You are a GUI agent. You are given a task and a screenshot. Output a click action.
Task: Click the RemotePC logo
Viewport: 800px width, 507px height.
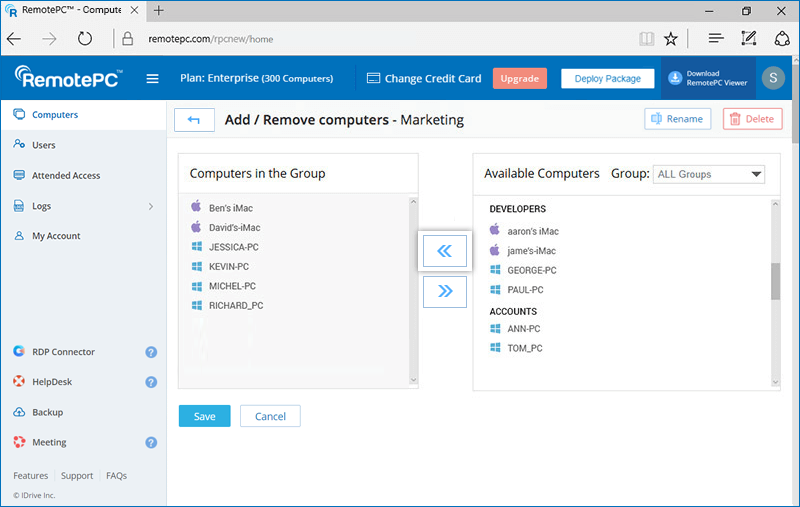68,78
